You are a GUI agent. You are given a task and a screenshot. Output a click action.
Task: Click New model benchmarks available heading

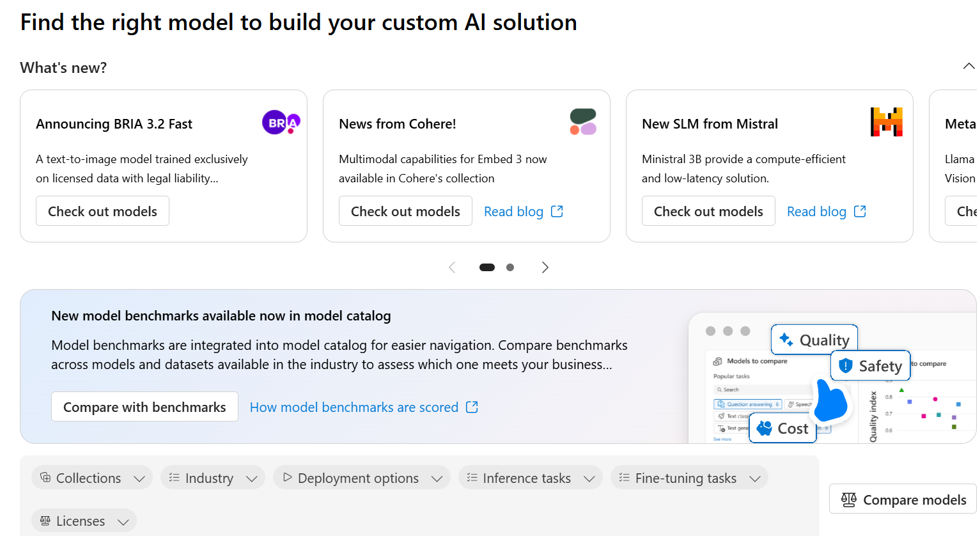point(221,316)
